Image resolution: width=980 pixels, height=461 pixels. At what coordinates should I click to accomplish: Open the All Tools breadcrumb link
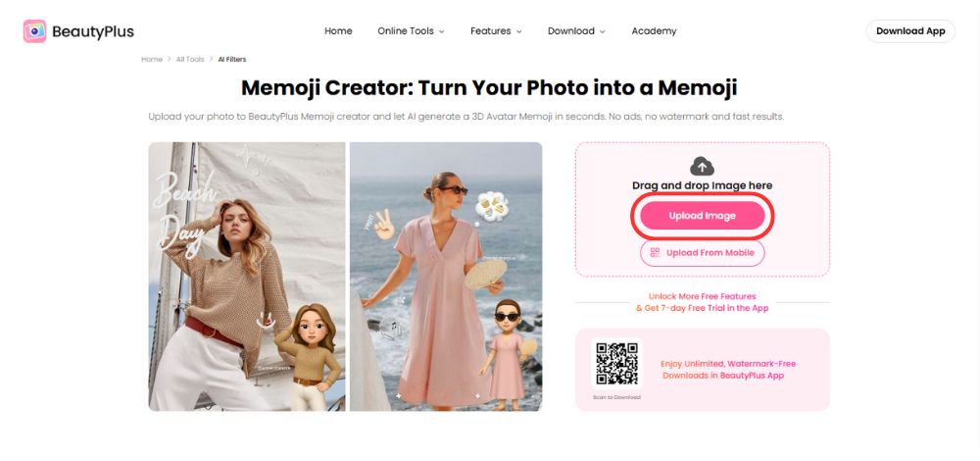pyautogui.click(x=190, y=60)
